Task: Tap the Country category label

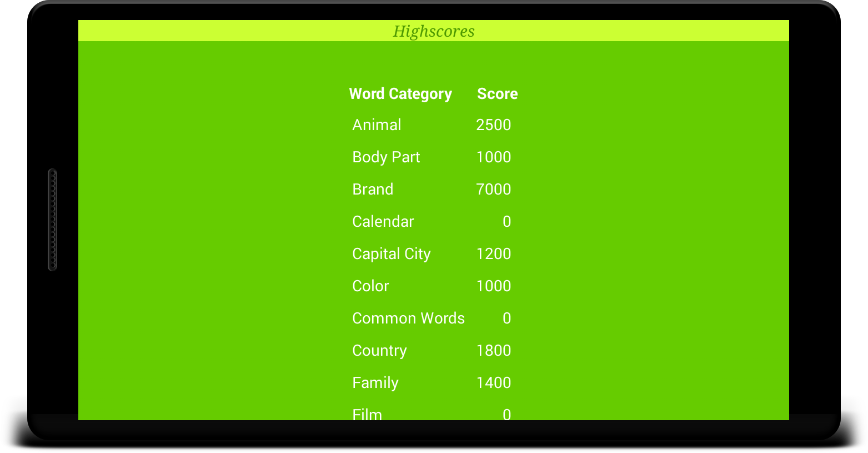Action: click(379, 351)
